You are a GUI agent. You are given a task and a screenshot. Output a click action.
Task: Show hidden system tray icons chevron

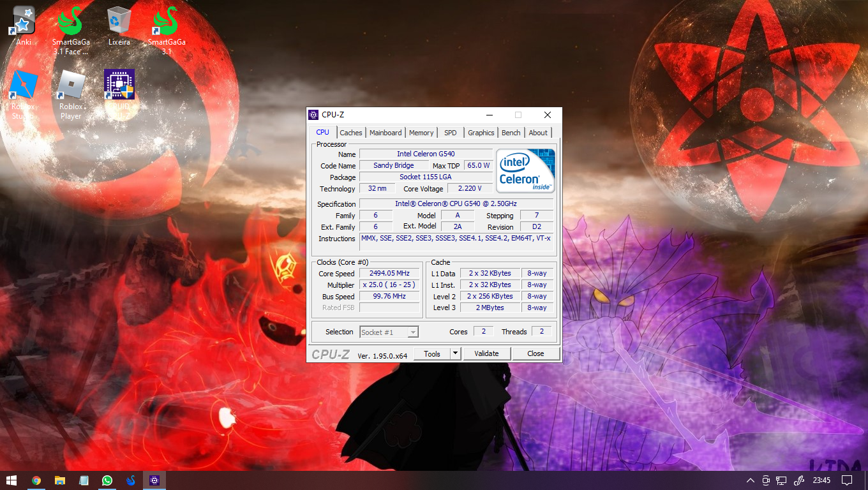pyautogui.click(x=750, y=480)
